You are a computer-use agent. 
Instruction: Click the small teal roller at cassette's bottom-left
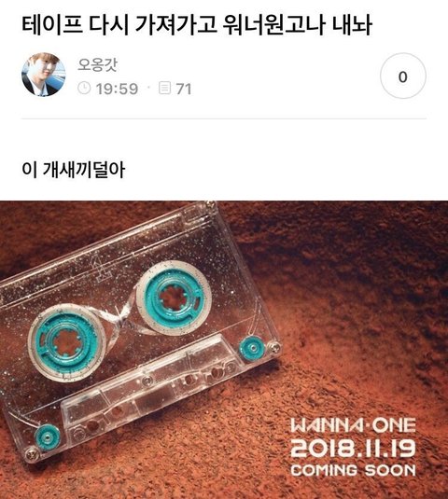coord(48,437)
